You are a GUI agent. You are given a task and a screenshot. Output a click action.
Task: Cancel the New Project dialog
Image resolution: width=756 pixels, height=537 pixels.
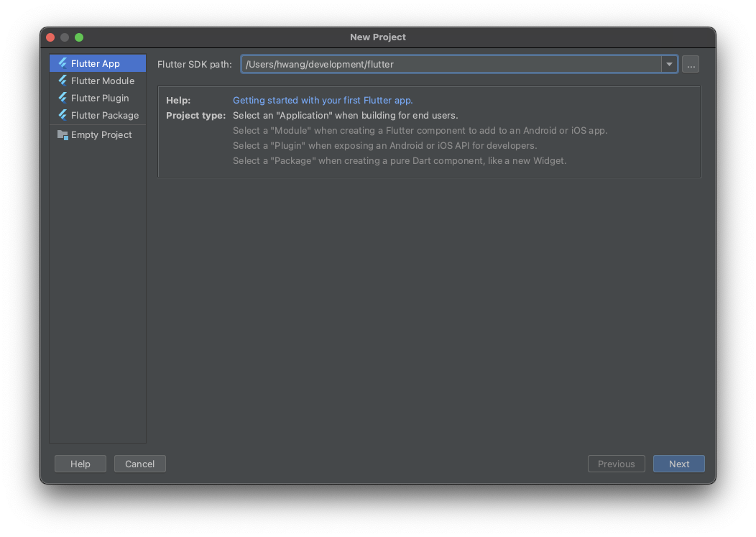[x=140, y=464]
